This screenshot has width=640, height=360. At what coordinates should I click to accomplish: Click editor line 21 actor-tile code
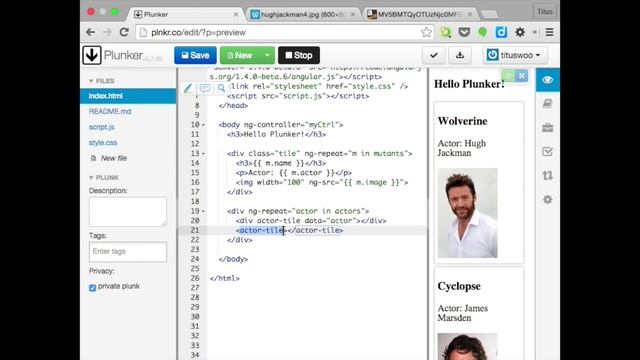(289, 231)
